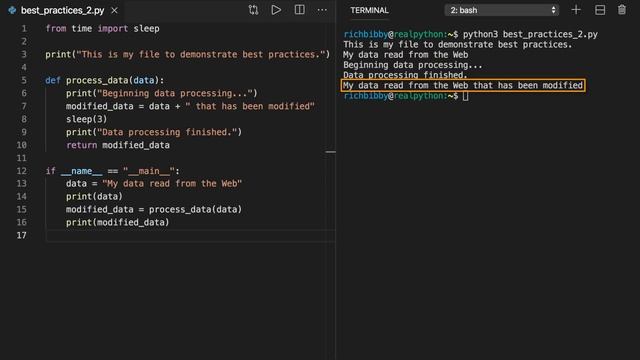Click the 'return modified_data' line
640x360 pixels.
118,145
